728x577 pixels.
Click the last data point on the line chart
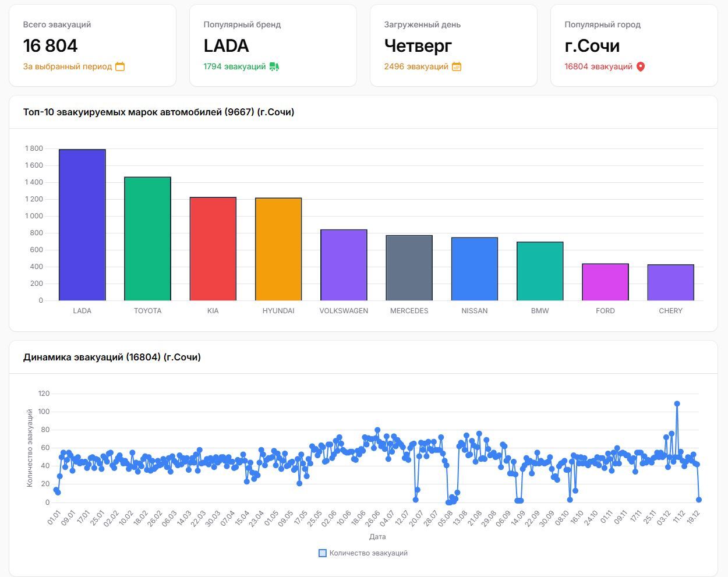(699, 500)
